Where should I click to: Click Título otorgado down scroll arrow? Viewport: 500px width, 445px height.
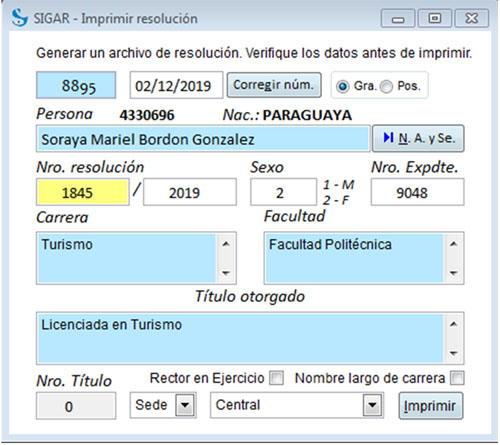453,353
